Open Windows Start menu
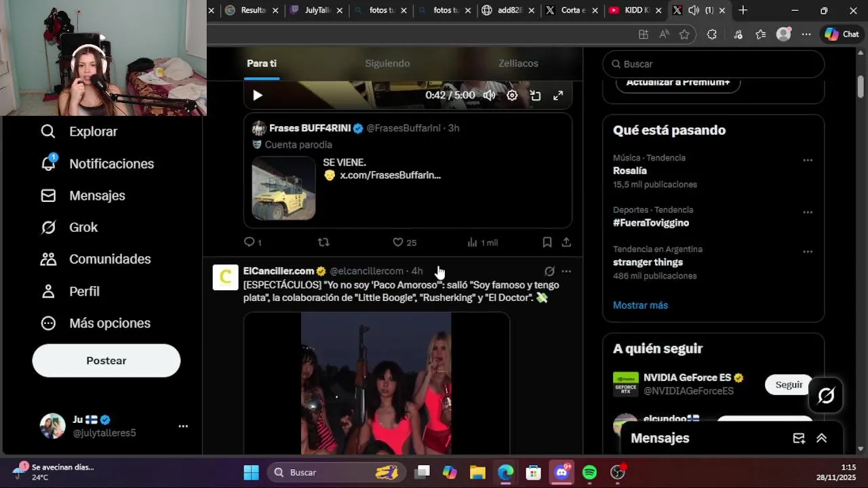The width and height of the screenshot is (868, 488). coord(252,472)
